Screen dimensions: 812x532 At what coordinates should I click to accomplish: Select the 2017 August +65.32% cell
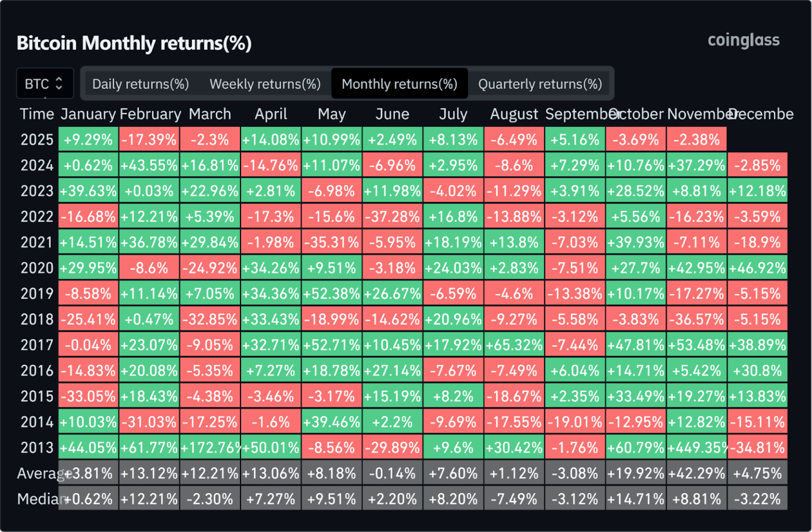[514, 345]
